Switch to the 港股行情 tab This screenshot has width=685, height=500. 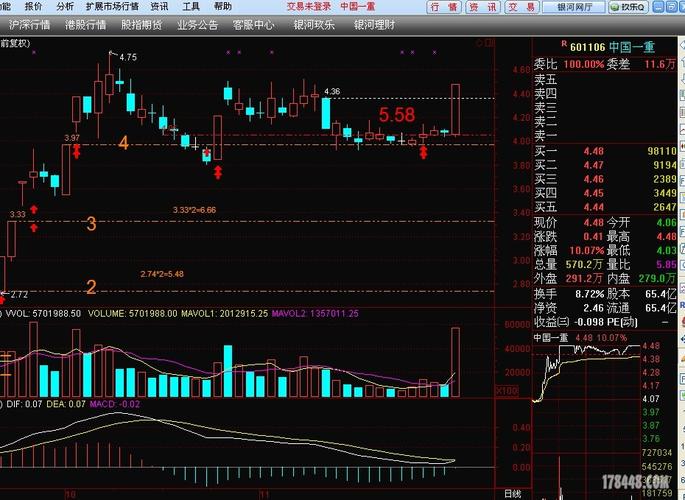tap(85, 25)
